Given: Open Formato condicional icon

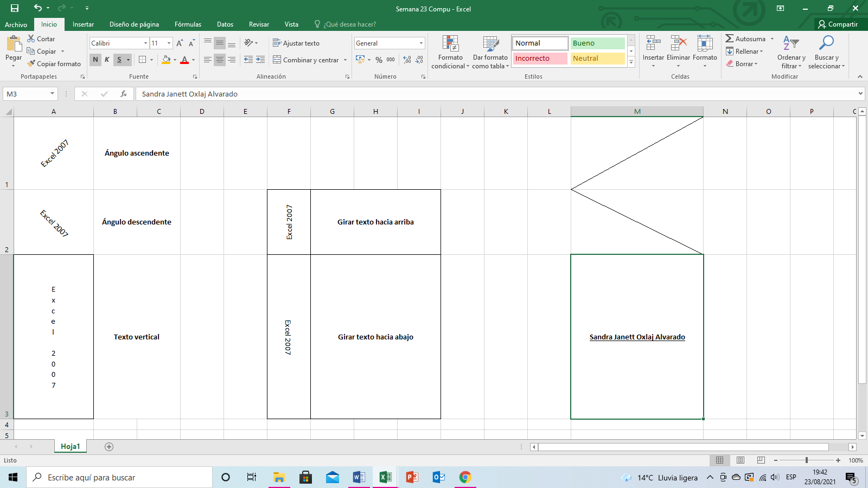Looking at the screenshot, I should (x=450, y=44).
